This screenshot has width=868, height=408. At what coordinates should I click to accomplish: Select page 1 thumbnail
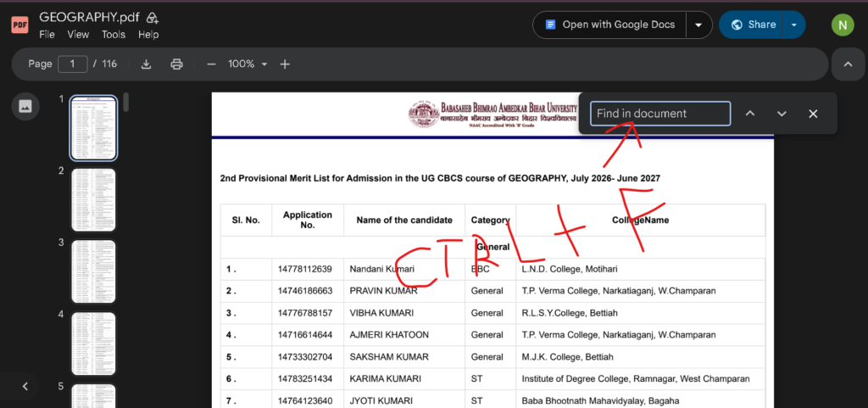93,128
